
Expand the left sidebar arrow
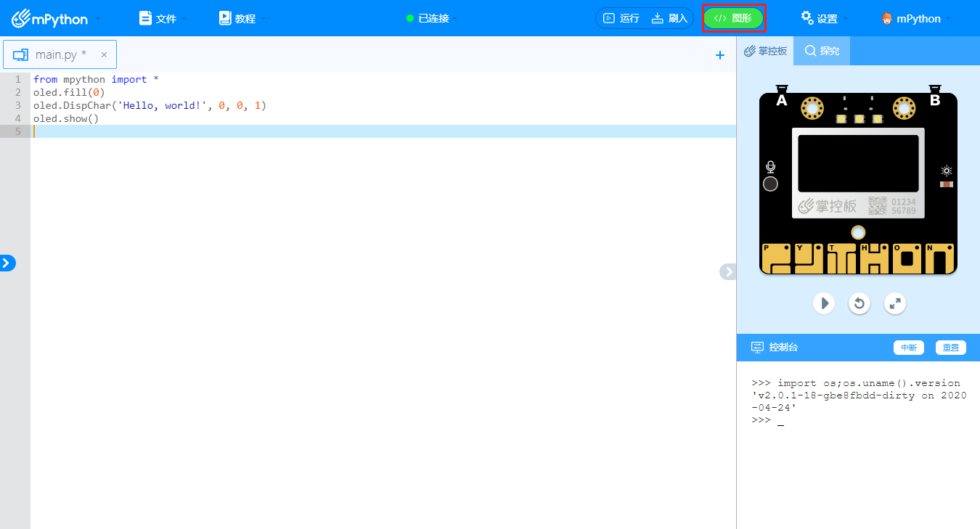7,263
